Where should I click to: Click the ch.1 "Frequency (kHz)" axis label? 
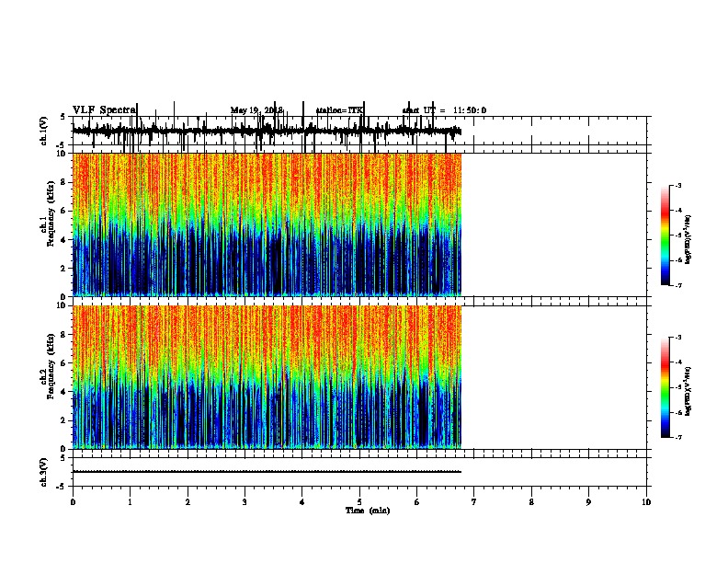coord(51,214)
